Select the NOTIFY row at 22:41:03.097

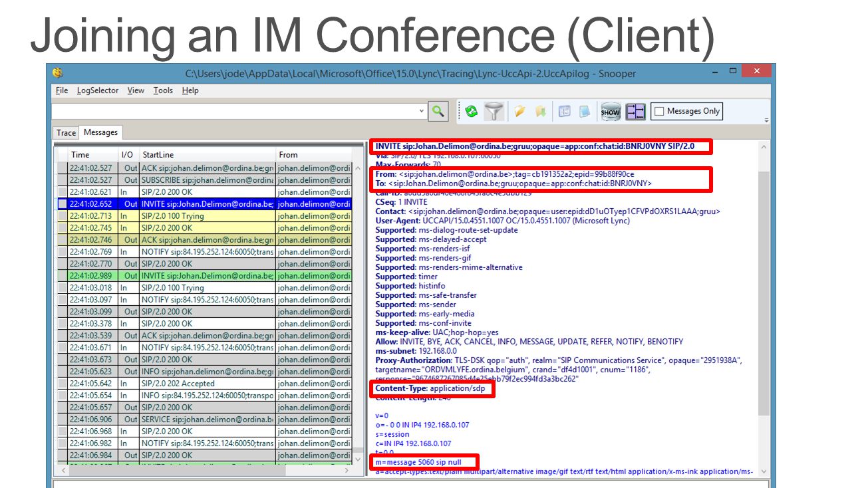[x=204, y=300]
